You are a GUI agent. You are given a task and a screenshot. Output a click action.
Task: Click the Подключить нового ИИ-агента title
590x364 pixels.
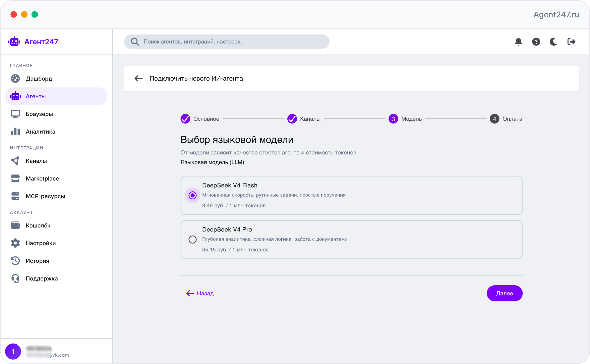tap(196, 78)
